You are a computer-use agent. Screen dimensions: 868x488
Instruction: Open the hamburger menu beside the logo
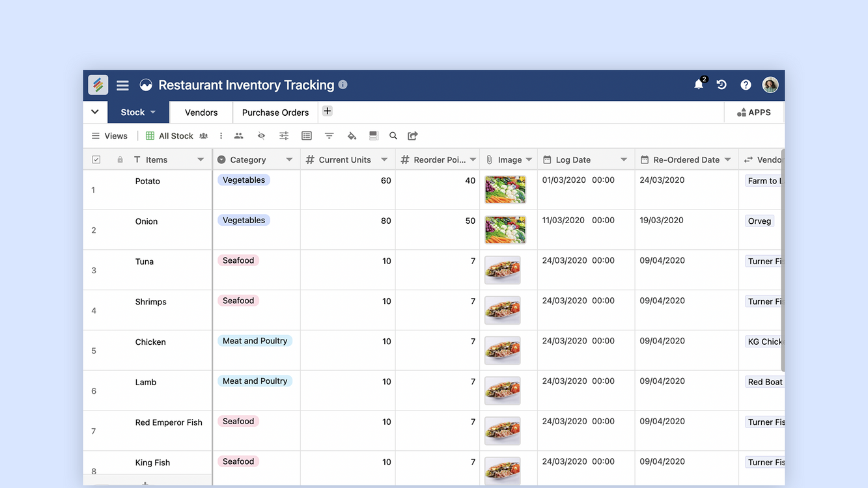(122, 85)
